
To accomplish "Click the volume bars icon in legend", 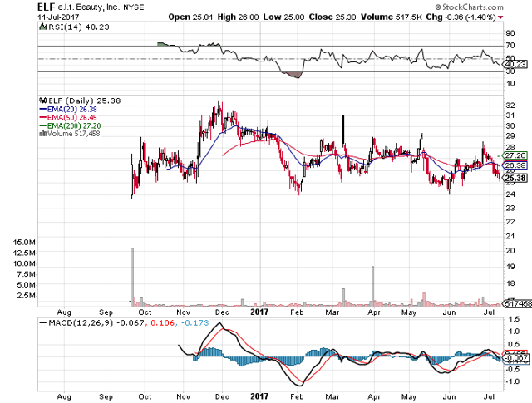I will tap(43, 133).
